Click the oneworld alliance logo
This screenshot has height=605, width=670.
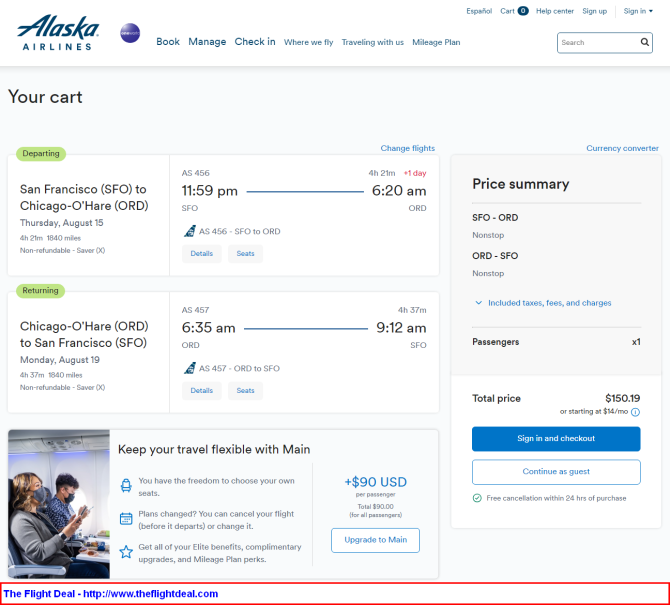coord(130,33)
